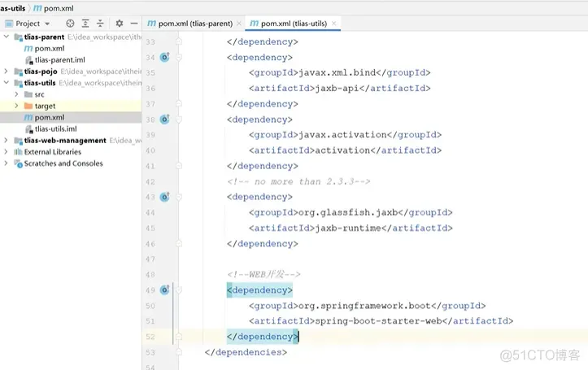This screenshot has width=588, height=370.
Task: Expand the tlias-pojo module node
Action: point(6,71)
